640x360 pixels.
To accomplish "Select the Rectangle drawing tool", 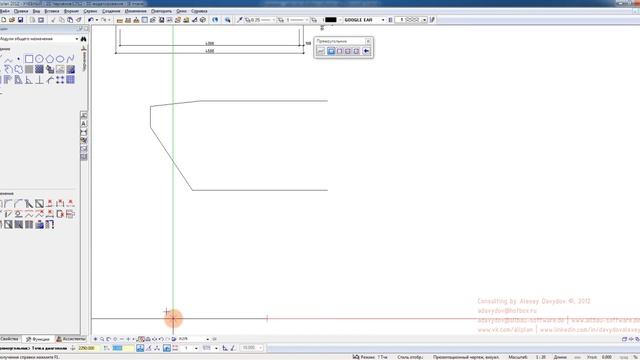I will (29, 59).
